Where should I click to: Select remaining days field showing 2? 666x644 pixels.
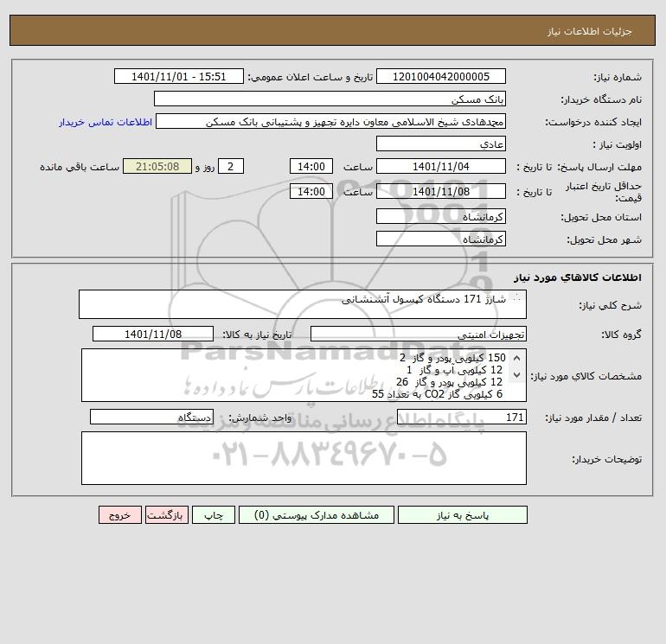pos(231,167)
